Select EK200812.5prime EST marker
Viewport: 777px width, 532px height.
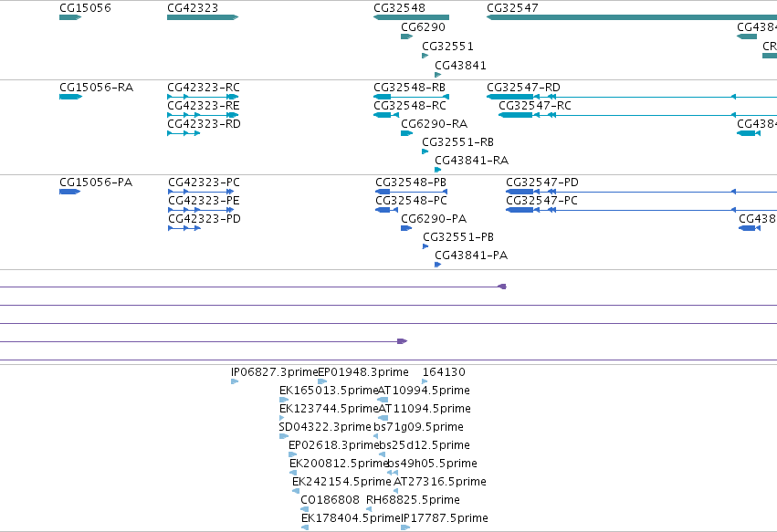point(293,473)
